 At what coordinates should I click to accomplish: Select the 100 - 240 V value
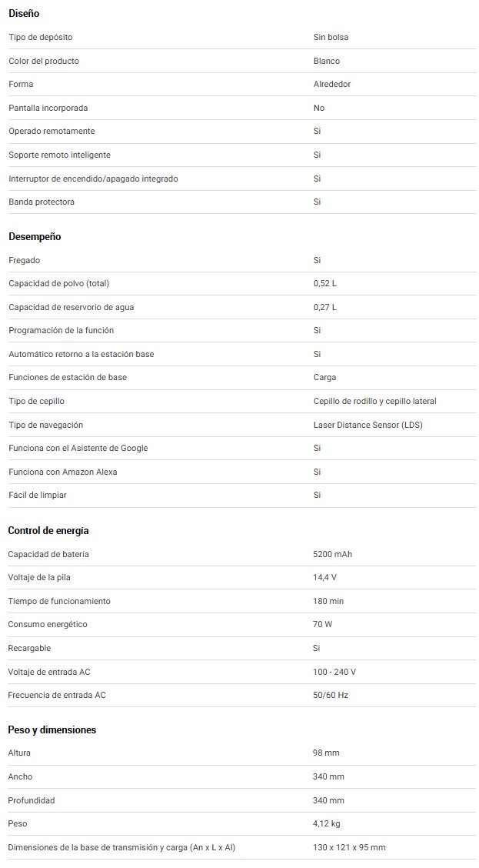[334, 672]
